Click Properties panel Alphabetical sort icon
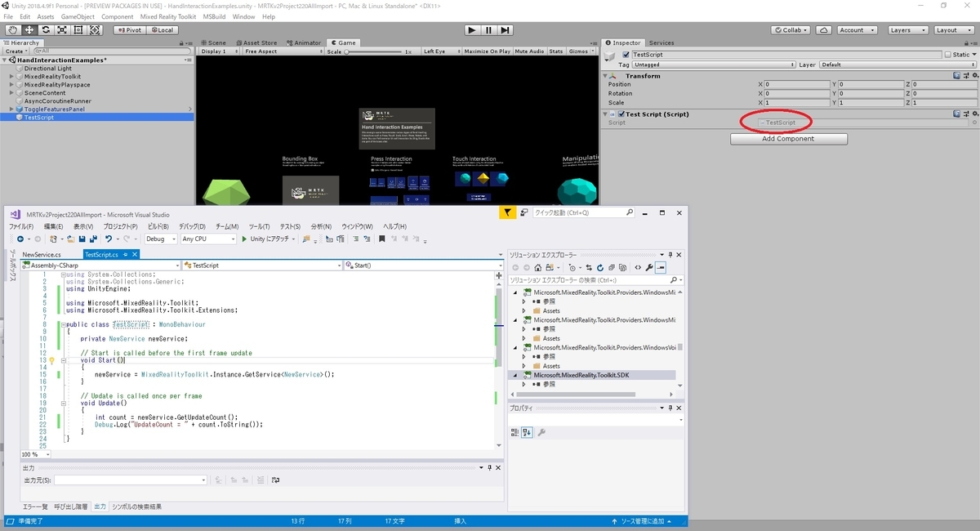 [527, 432]
